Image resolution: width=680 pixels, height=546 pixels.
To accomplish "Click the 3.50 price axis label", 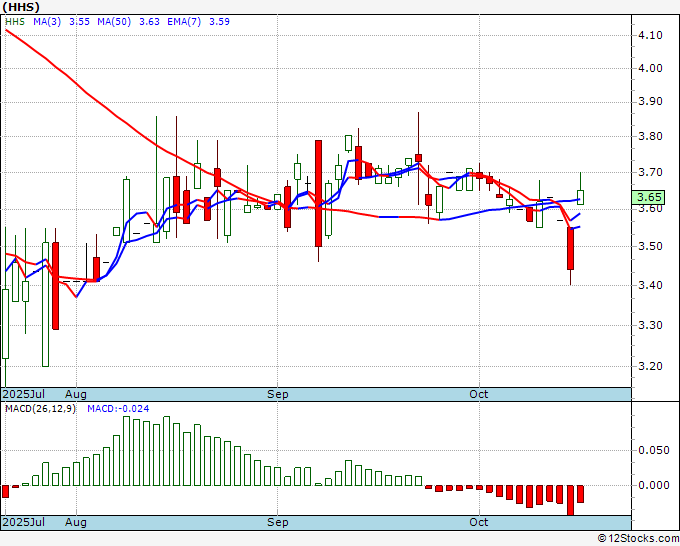I will 651,246.
